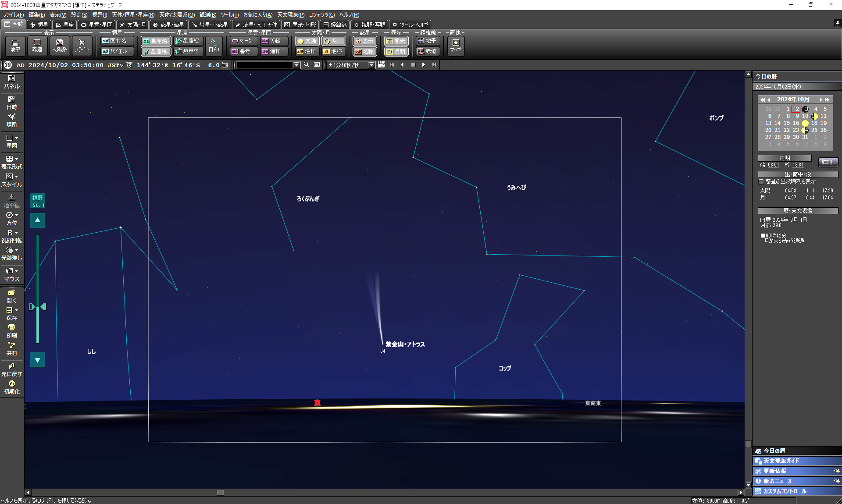
Task: Click the 目印 marker icon
Action: click(214, 45)
